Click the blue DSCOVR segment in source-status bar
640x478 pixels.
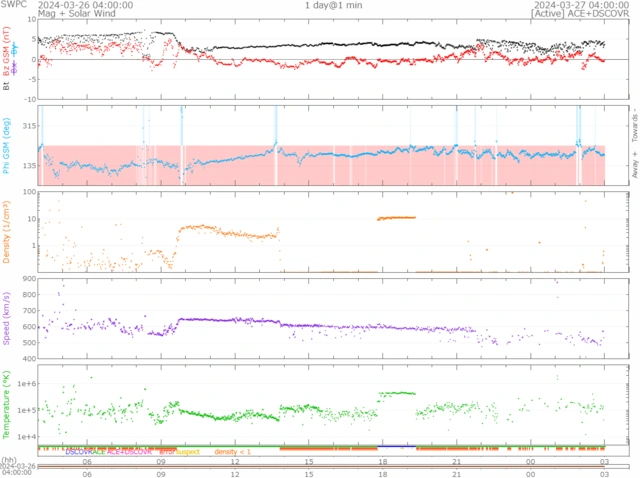click(397, 447)
